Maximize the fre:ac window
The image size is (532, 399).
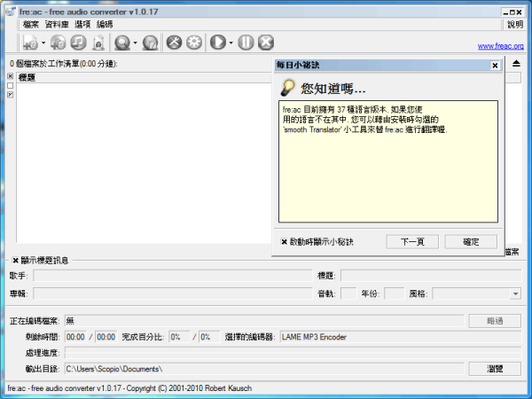coord(512,12)
